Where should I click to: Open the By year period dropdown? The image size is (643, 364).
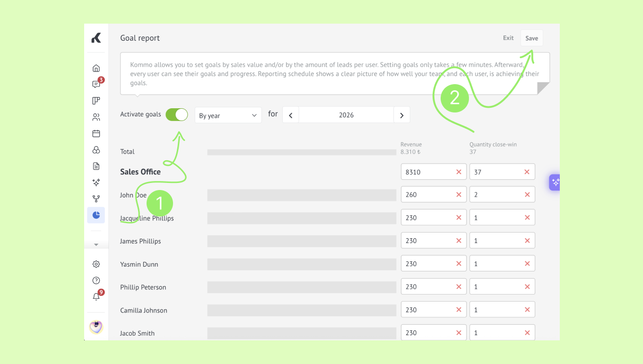228,115
